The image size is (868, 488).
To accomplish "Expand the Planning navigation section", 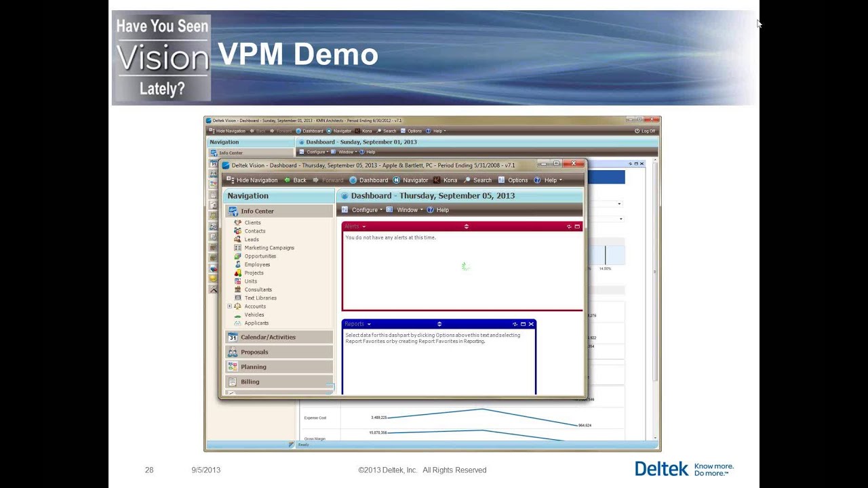I will 279,367.
